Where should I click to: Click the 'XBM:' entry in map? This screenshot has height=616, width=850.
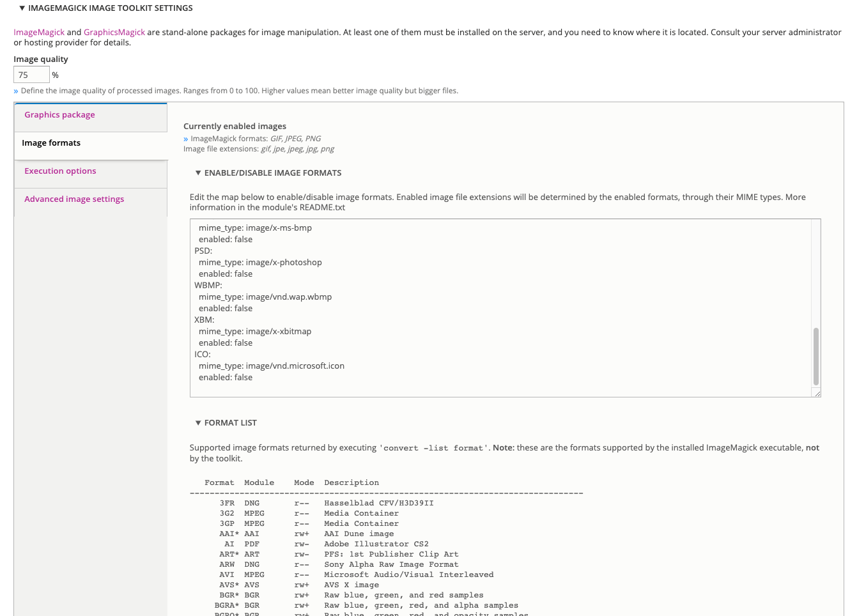(205, 320)
